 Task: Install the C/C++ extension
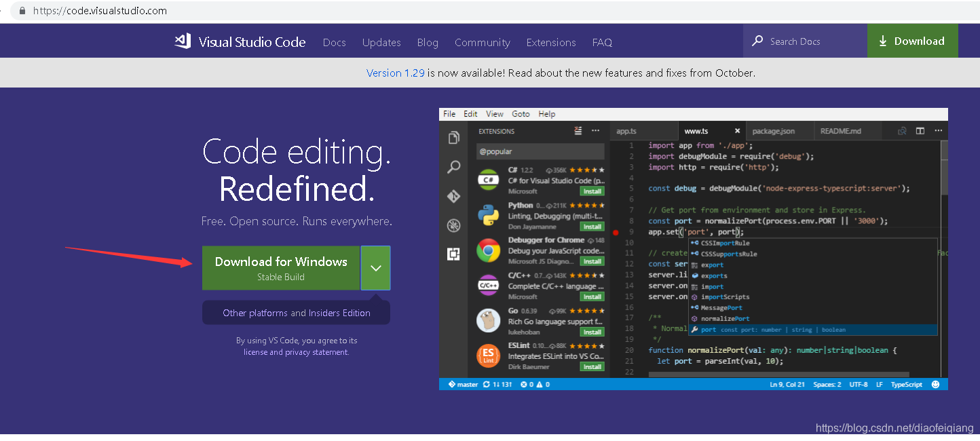click(592, 296)
